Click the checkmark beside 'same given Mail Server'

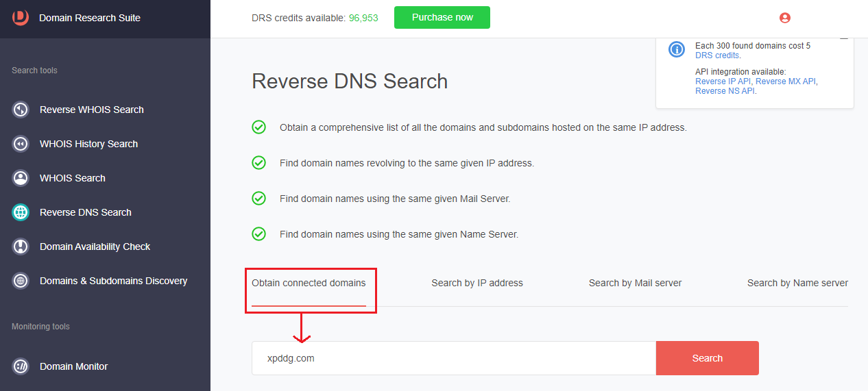[x=258, y=198]
